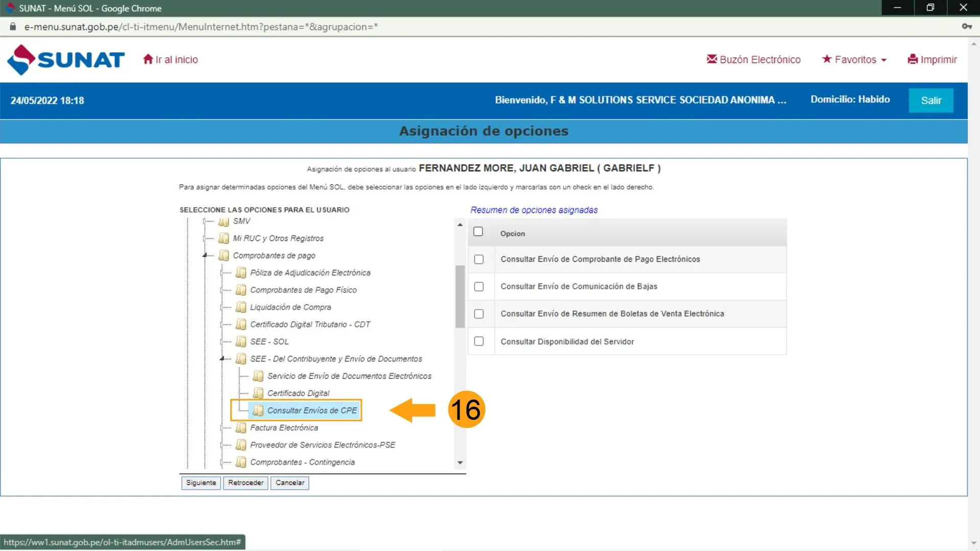This screenshot has height=551, width=980.
Task: Collapse SEE - Del Contribuyente node
Action: point(222,359)
